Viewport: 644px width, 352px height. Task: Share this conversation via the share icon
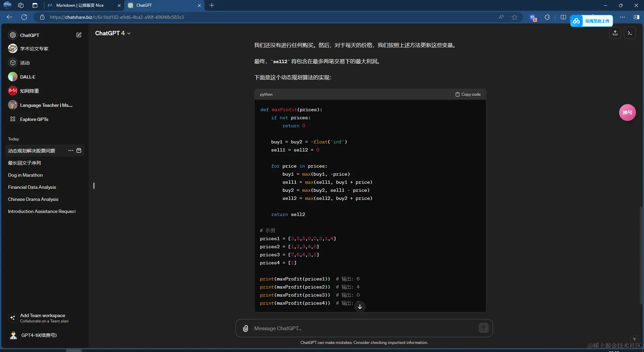click(x=615, y=33)
